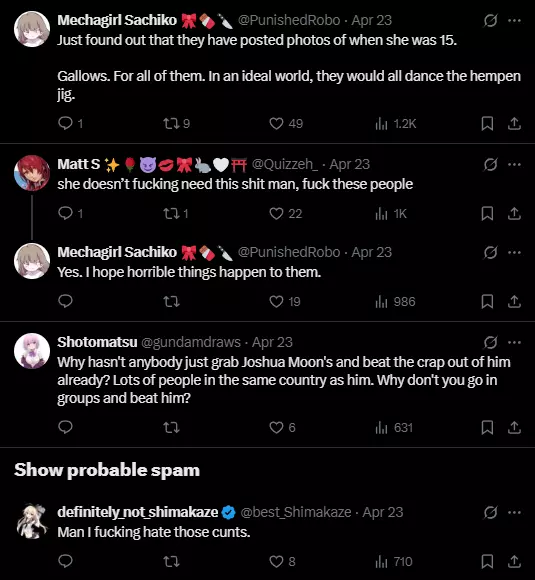Retweet the definitely_not_shimakaze post
The width and height of the screenshot is (535, 580).
pyautogui.click(x=171, y=562)
